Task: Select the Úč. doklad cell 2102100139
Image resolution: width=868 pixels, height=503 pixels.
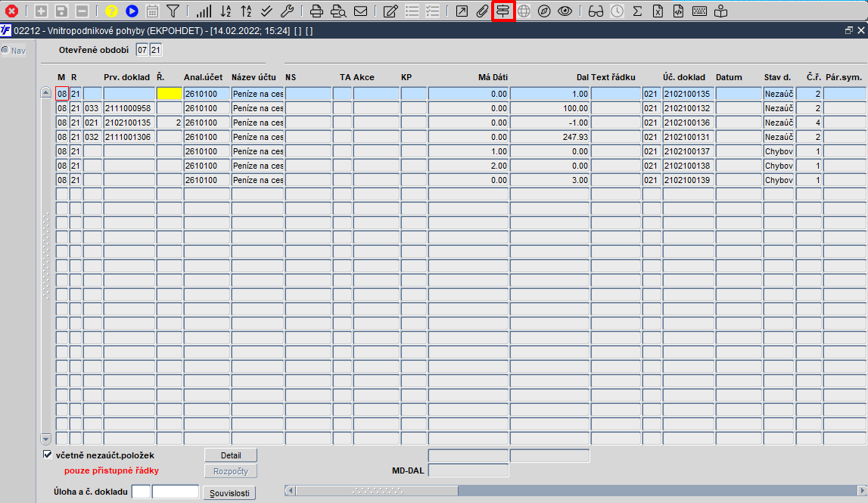Action: 688,180
